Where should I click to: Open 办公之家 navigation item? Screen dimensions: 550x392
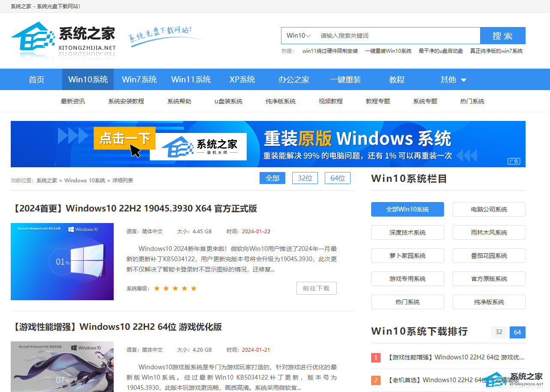pos(294,79)
